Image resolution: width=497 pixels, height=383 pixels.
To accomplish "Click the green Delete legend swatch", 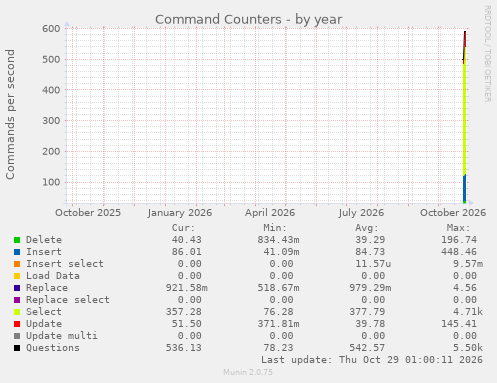I will pyautogui.click(x=17, y=240).
